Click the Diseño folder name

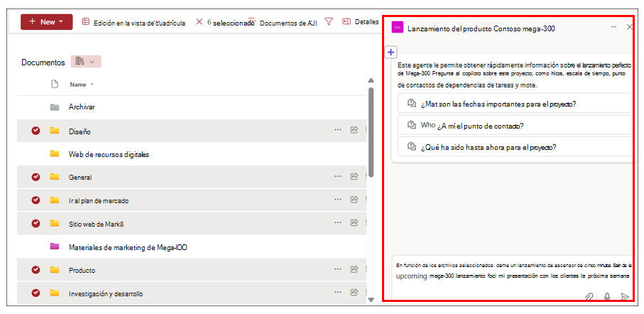(x=80, y=131)
